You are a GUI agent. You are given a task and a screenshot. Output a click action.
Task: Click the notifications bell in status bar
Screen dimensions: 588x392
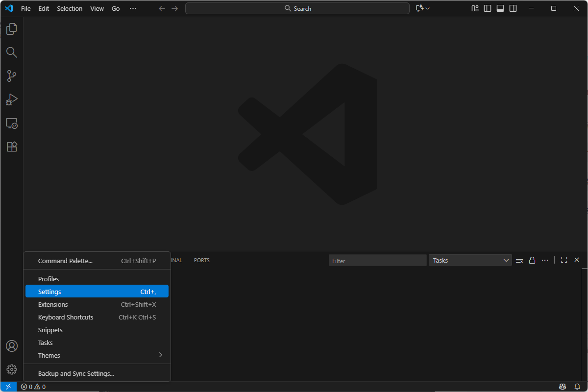pos(577,387)
